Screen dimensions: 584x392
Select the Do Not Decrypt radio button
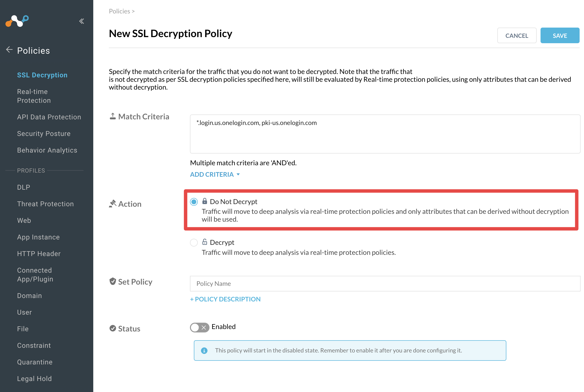[194, 202]
